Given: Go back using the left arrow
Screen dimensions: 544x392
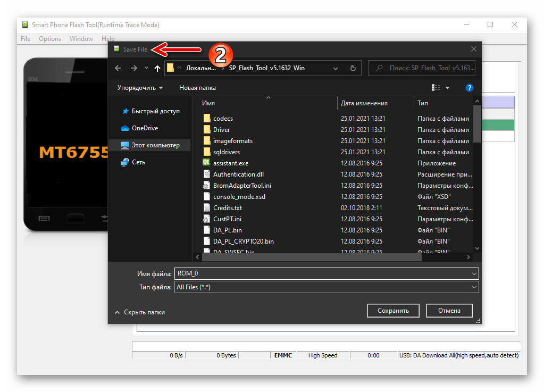Looking at the screenshot, I should click(x=118, y=68).
